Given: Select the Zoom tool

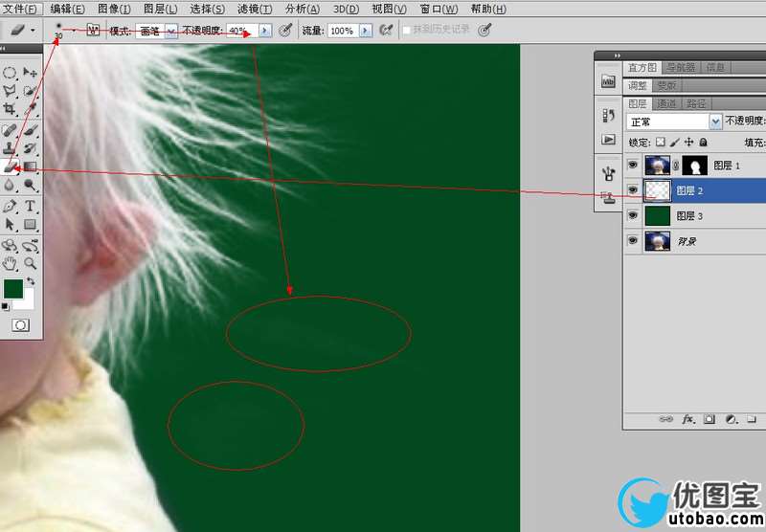Looking at the screenshot, I should (31, 264).
